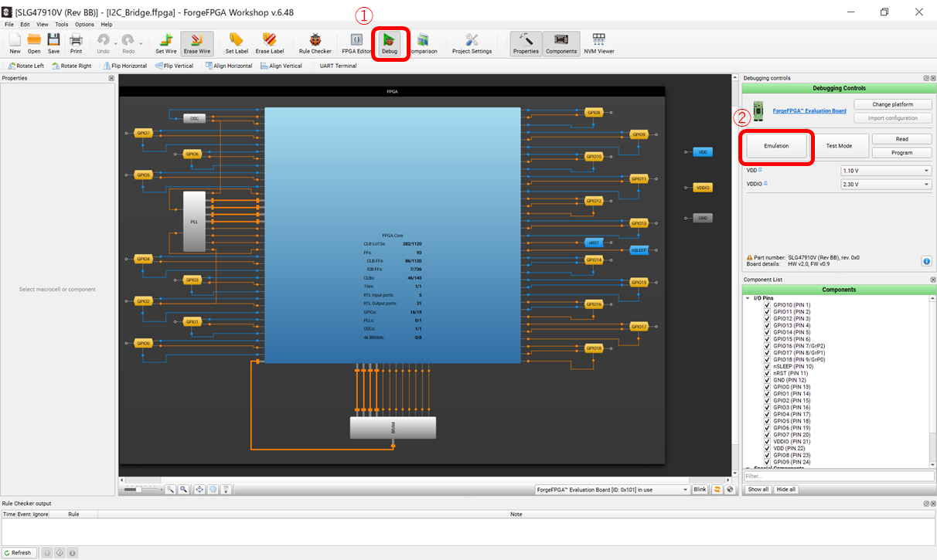Open the Tools menu
This screenshot has width=937, height=560.
pos(61,25)
